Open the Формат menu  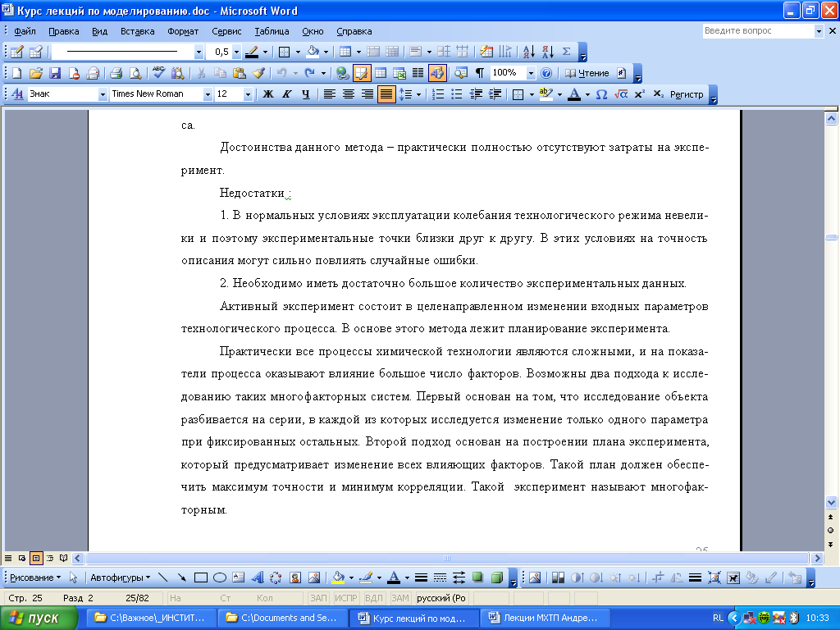pyautogui.click(x=183, y=31)
